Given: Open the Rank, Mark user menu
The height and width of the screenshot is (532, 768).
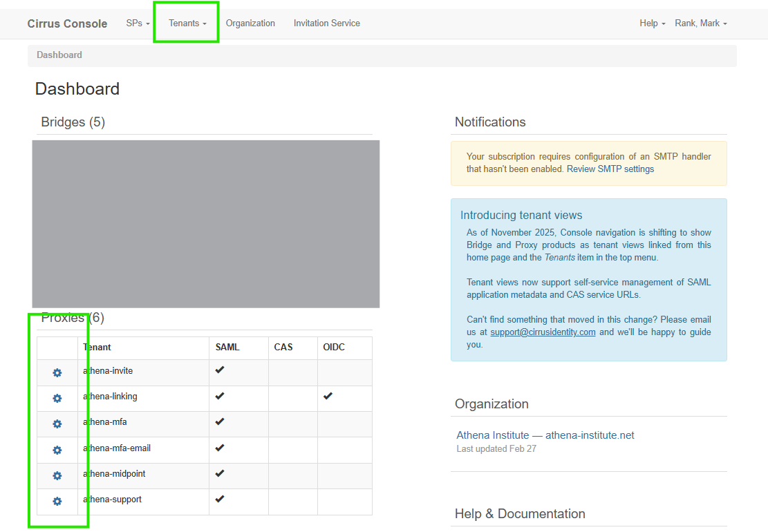Looking at the screenshot, I should 701,23.
